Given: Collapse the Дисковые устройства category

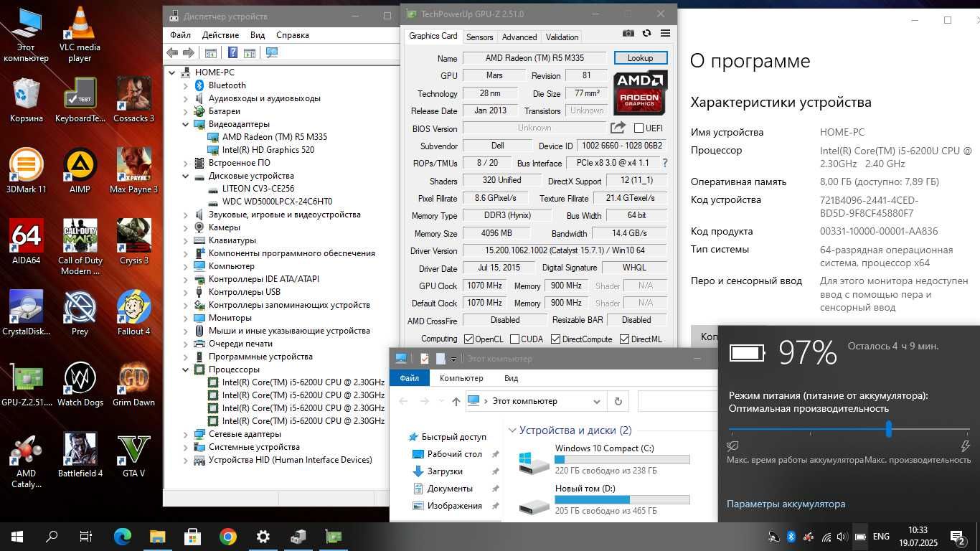Looking at the screenshot, I should [185, 176].
